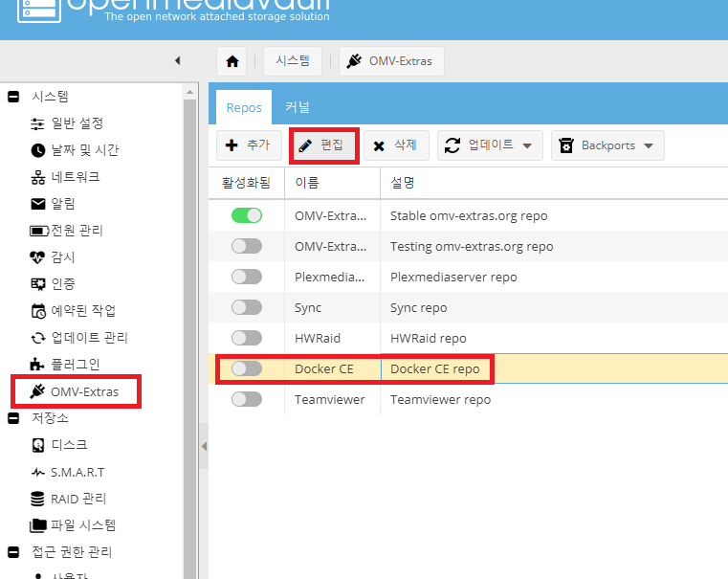Enable the Plexmediaserver repo toggle
Screen dimensions: 728x579
(247, 277)
